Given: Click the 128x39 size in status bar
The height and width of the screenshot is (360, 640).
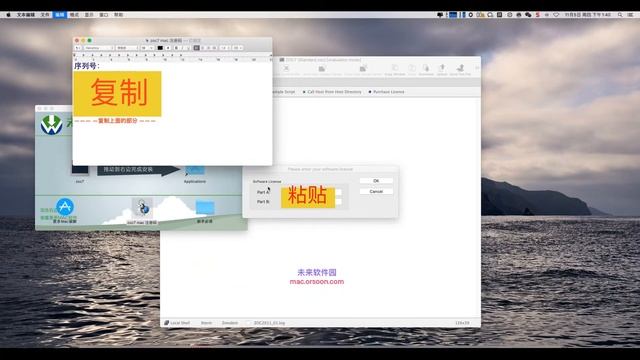Looking at the screenshot, I should (462, 323).
